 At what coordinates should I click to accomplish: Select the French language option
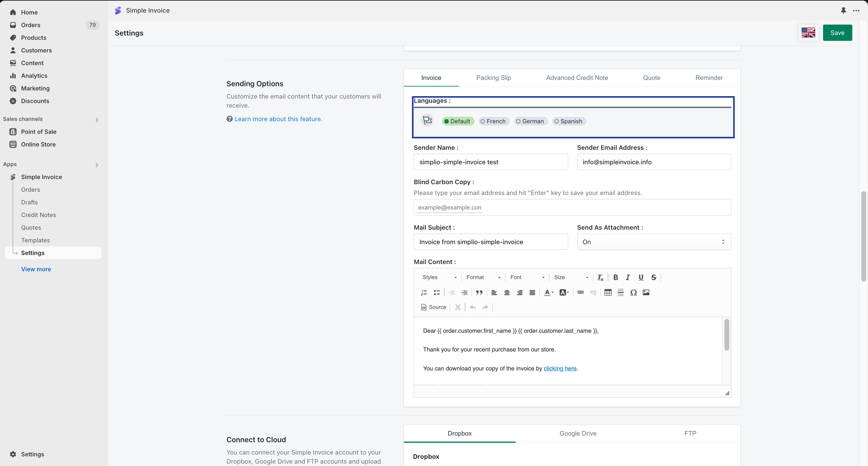point(493,121)
